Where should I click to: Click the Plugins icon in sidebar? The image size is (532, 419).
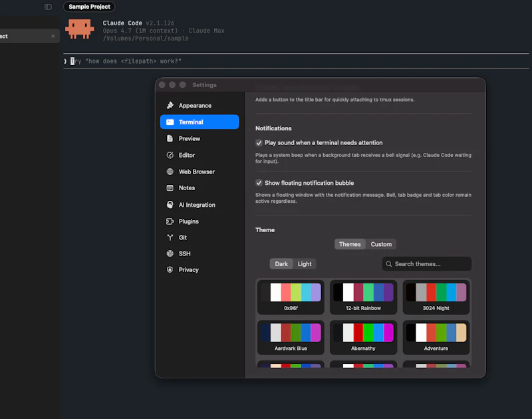click(170, 221)
